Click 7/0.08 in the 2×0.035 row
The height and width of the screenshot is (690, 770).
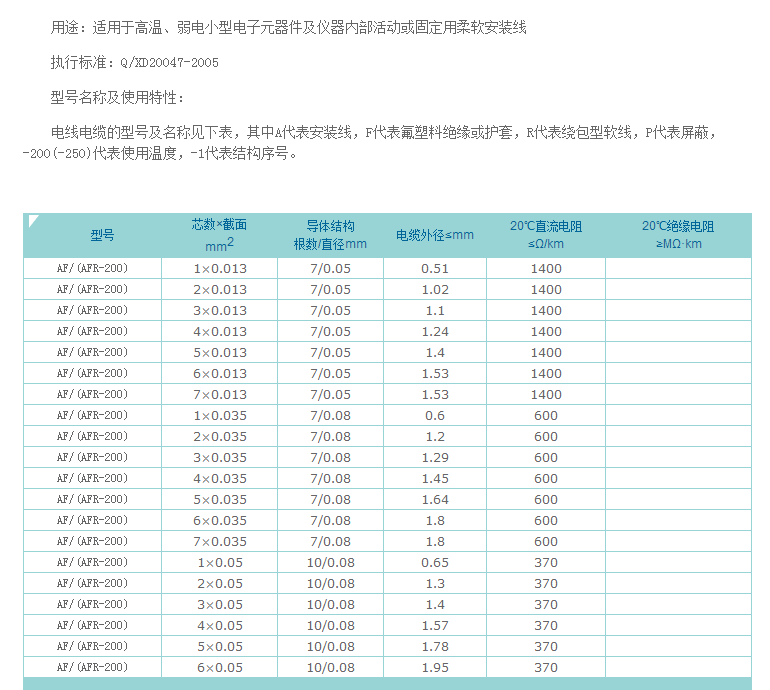click(x=330, y=437)
